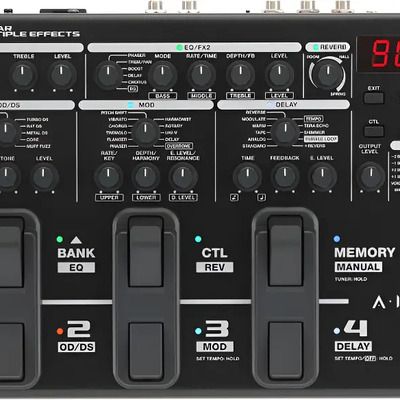The width and height of the screenshot is (400, 400).
Task: Adjust the EQ/FX2 LEVEL knob
Action: tap(279, 75)
